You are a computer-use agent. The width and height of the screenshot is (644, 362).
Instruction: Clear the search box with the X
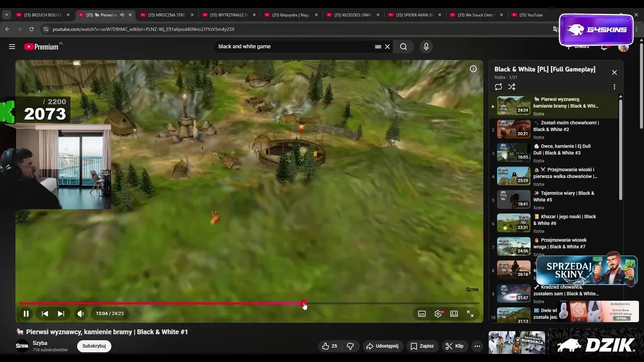[387, 47]
